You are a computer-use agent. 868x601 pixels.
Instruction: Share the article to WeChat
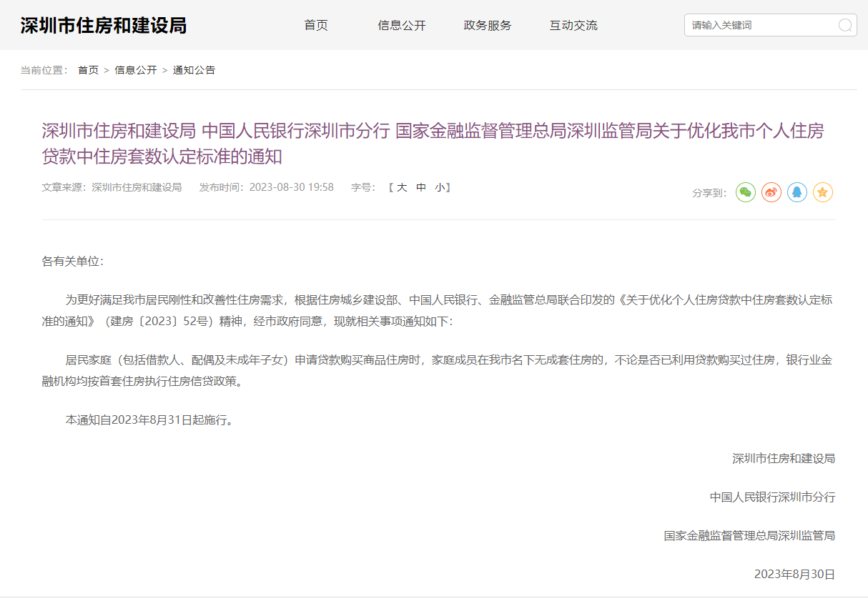(x=746, y=192)
